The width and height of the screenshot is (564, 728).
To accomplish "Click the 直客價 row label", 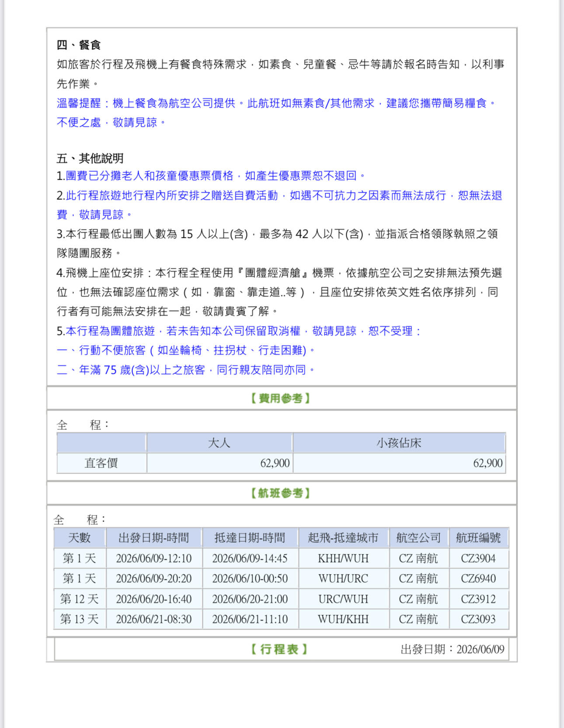I will (101, 463).
